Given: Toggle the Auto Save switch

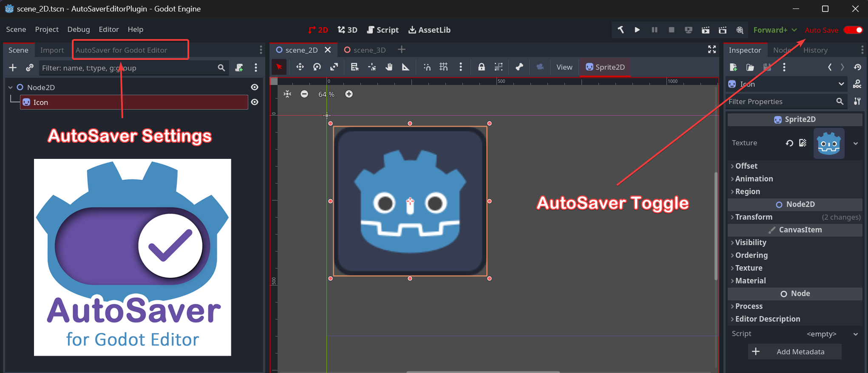Looking at the screenshot, I should pos(853,30).
